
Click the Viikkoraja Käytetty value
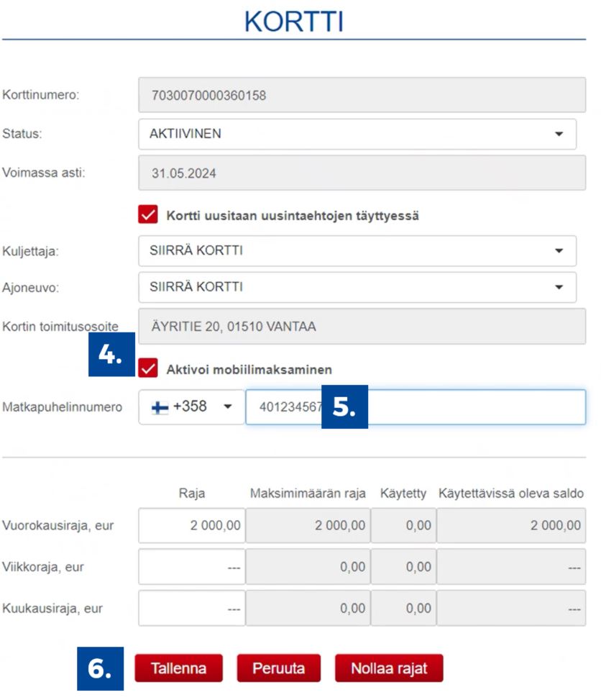pos(403,567)
